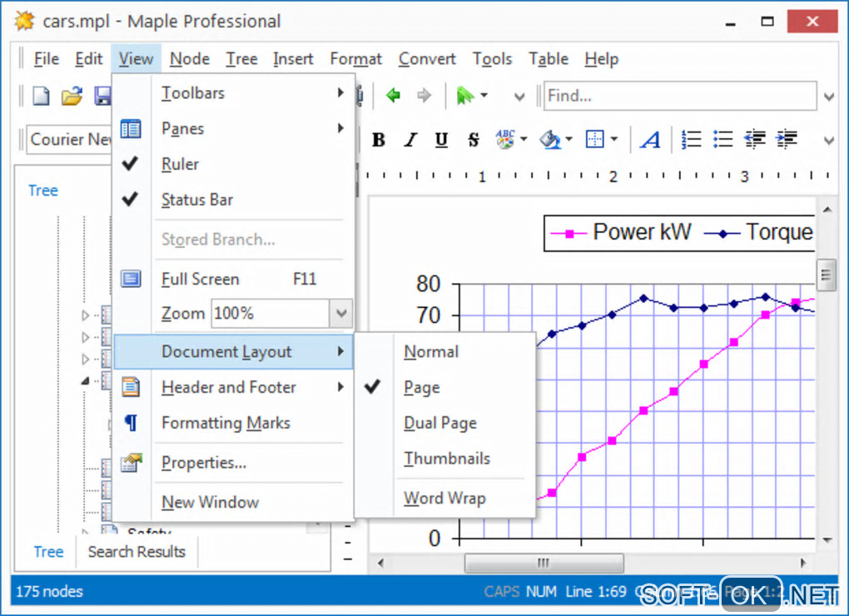Open the fill color dropdown arrow
Image resolution: width=849 pixels, height=616 pixels.
click(569, 139)
